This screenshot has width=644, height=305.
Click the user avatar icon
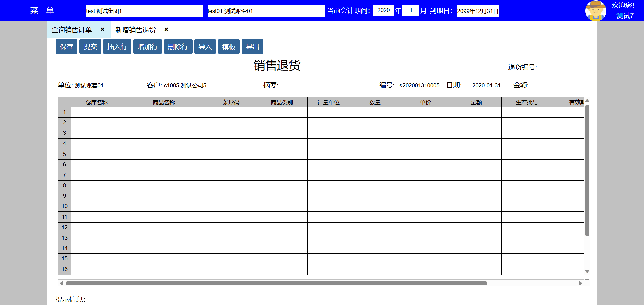pyautogui.click(x=595, y=11)
